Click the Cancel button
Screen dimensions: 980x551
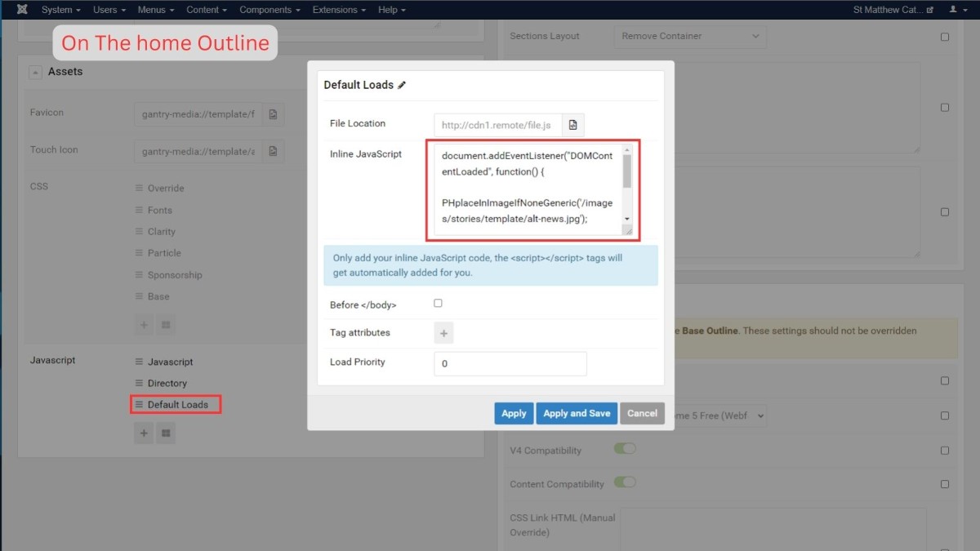[x=642, y=413]
